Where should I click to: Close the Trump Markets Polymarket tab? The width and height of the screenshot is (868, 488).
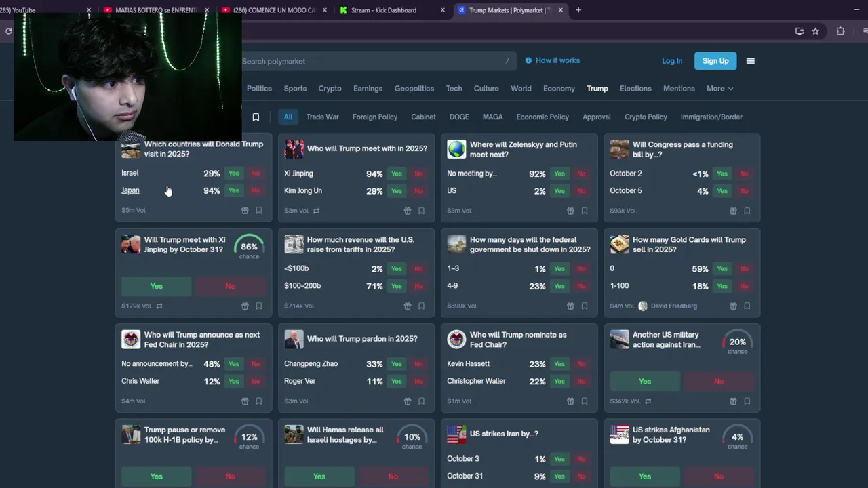(561, 10)
